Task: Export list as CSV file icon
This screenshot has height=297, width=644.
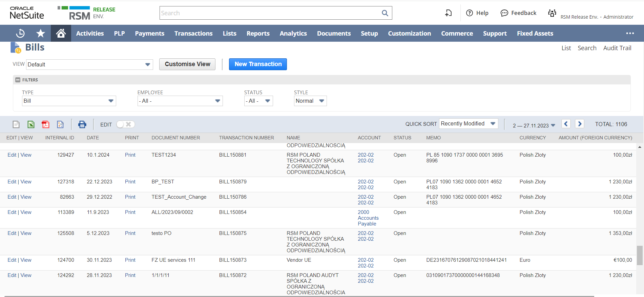Action: click(16, 124)
